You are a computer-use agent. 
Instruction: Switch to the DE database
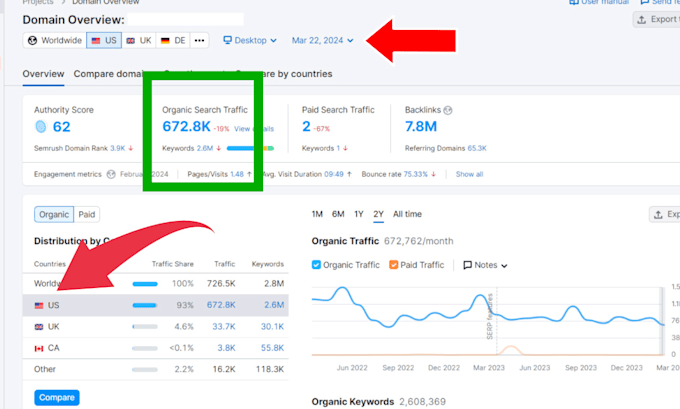(x=173, y=40)
